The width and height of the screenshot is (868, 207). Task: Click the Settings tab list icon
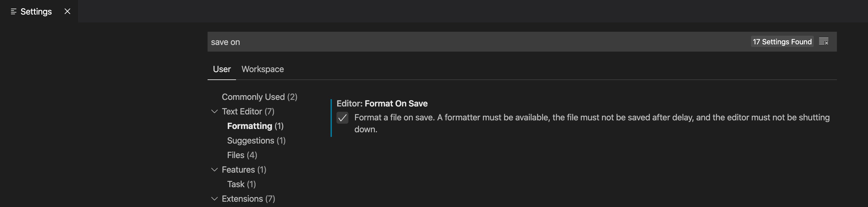click(14, 12)
